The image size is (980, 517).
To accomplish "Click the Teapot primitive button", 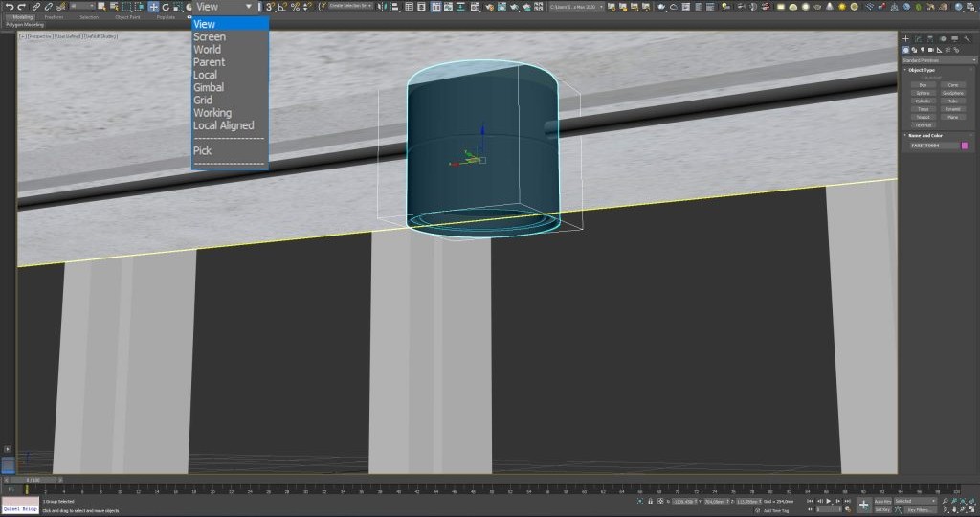I will click(x=924, y=117).
